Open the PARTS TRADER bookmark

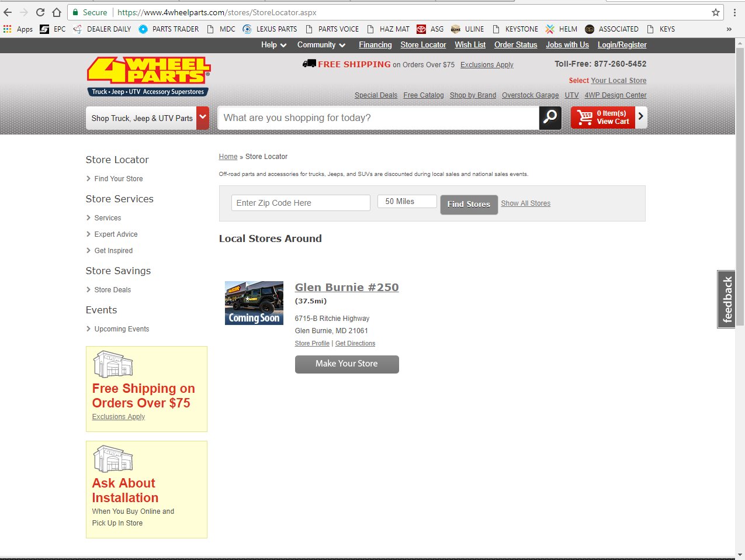pos(169,29)
